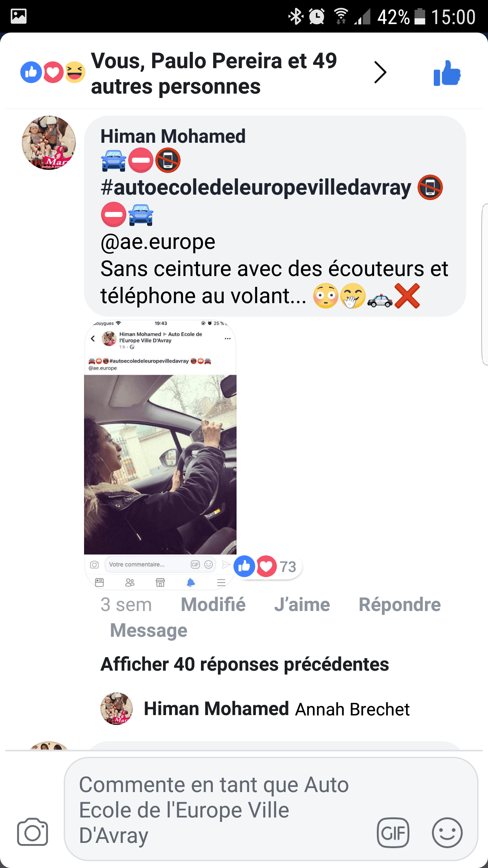Viewport: 488px width, 868px height.
Task: Open Himan Mohamed's profile name link
Action: [173, 136]
